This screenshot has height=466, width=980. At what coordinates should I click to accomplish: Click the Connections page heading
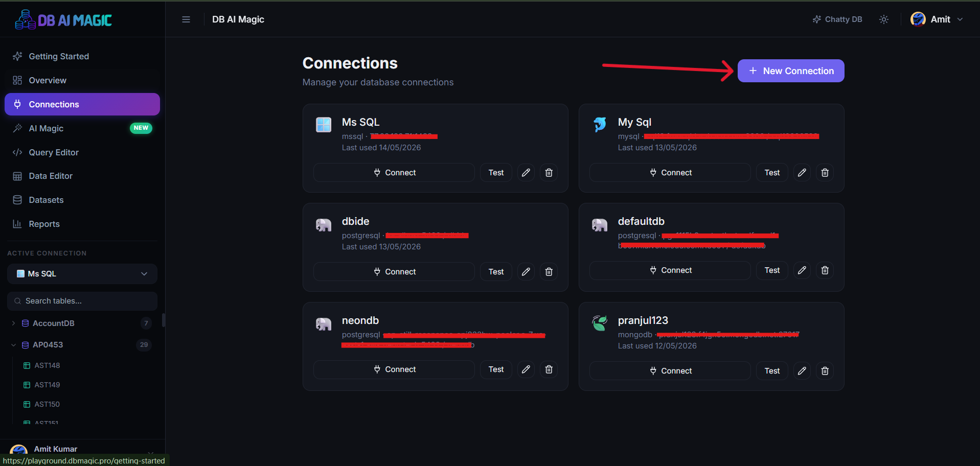tap(350, 63)
